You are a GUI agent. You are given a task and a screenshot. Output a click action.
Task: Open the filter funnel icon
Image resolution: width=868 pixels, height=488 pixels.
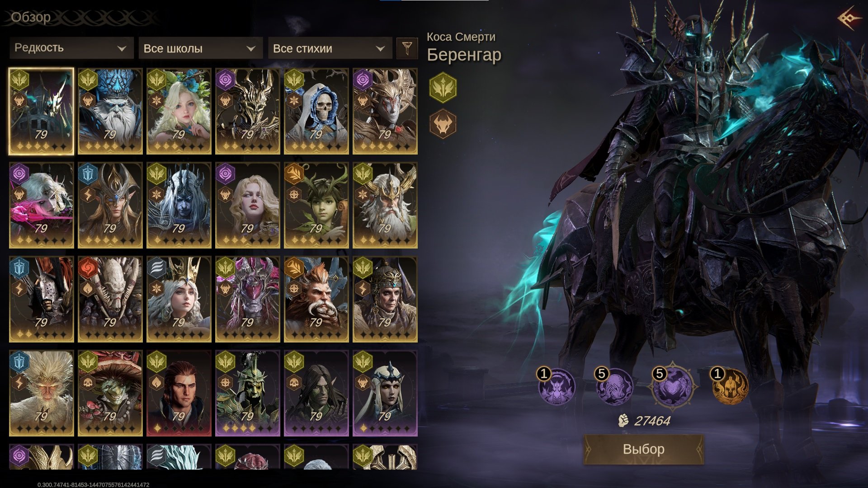tap(406, 48)
